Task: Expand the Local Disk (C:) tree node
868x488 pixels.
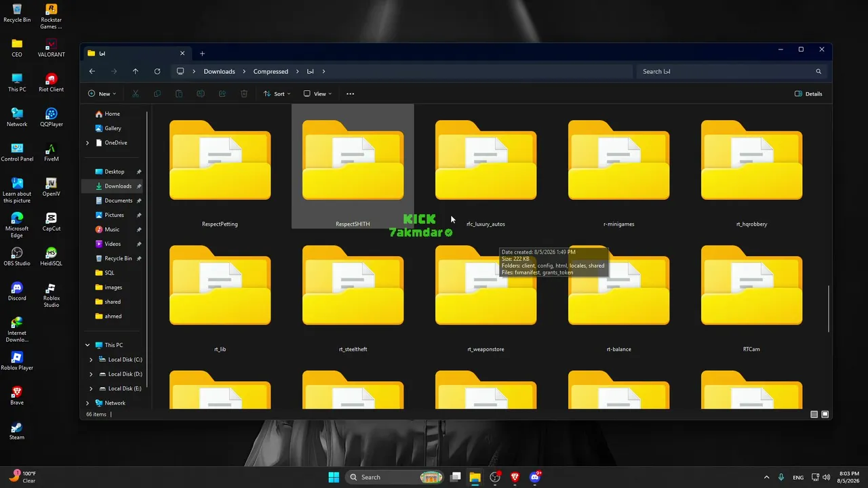Action: tap(92, 360)
